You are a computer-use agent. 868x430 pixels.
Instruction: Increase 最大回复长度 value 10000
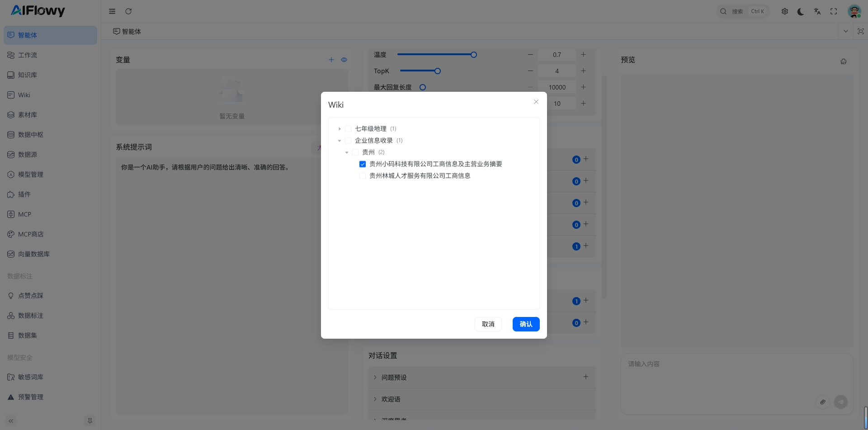(583, 87)
